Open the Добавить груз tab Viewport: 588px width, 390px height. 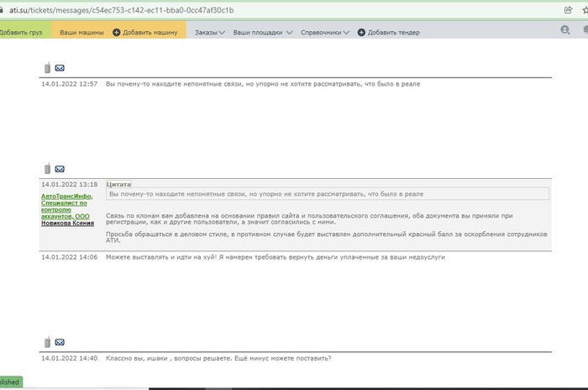coord(23,32)
